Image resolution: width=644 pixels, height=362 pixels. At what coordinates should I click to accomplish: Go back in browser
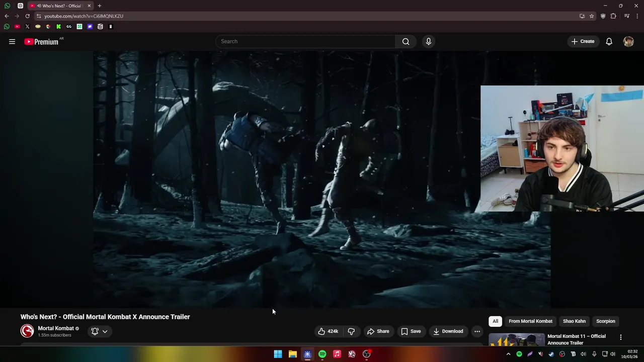pyautogui.click(x=7, y=16)
